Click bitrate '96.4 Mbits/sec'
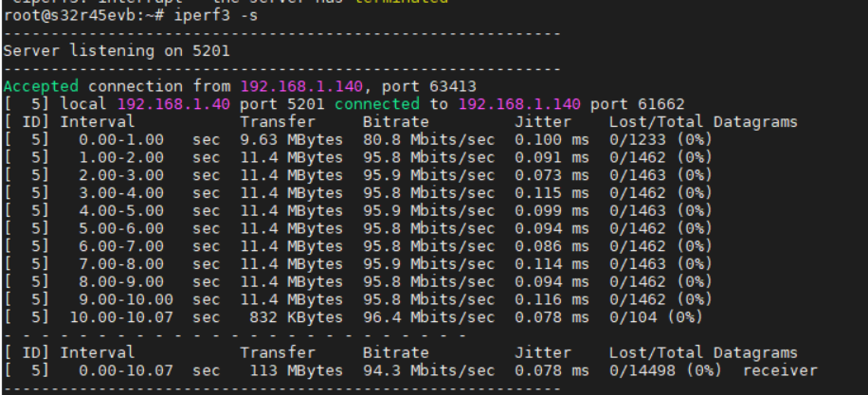The image size is (868, 395). (x=429, y=317)
